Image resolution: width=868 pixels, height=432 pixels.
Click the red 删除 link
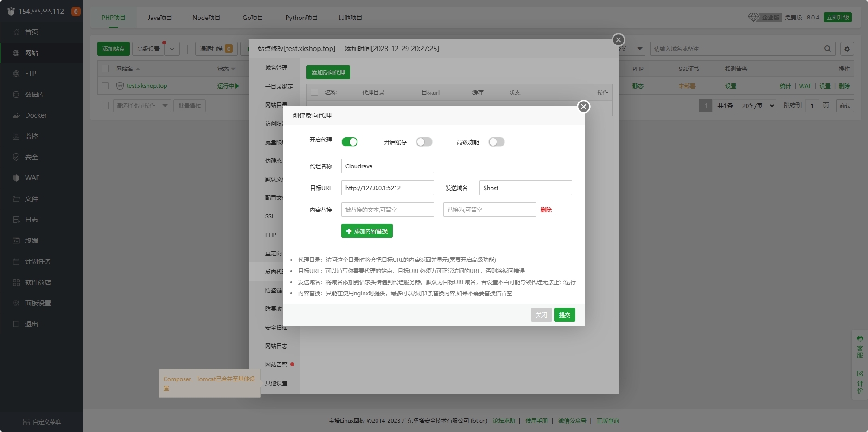[x=546, y=210]
